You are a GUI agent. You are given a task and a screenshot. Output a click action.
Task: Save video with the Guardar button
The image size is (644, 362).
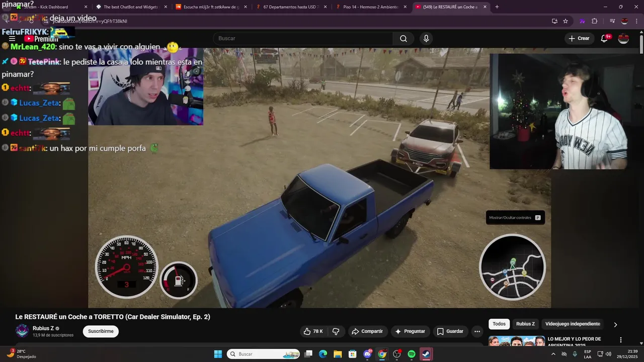[x=450, y=331]
